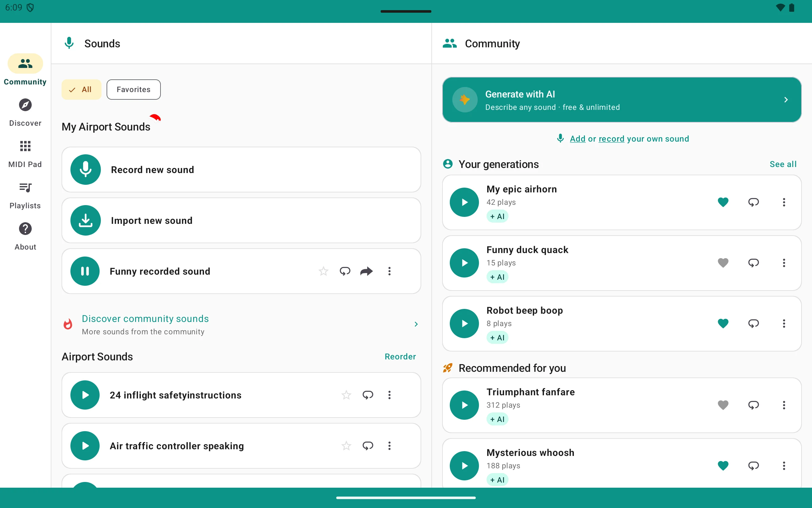The width and height of the screenshot is (812, 508).
Task: Play Robot beep boop
Action: point(464,324)
